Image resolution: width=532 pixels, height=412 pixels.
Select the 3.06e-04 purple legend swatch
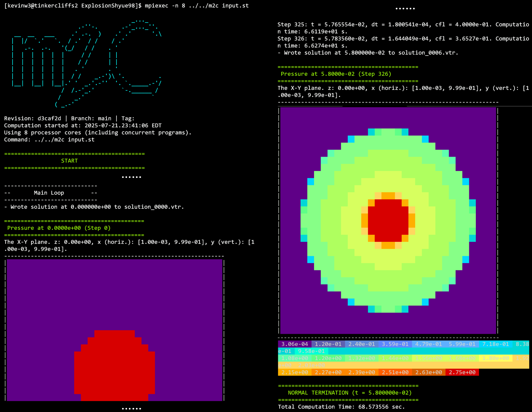294,344
